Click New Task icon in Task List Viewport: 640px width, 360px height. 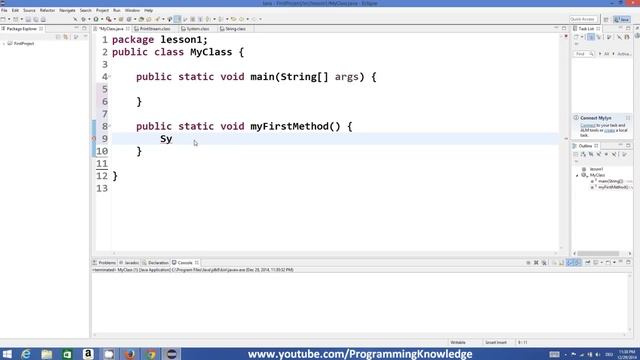coord(576,37)
